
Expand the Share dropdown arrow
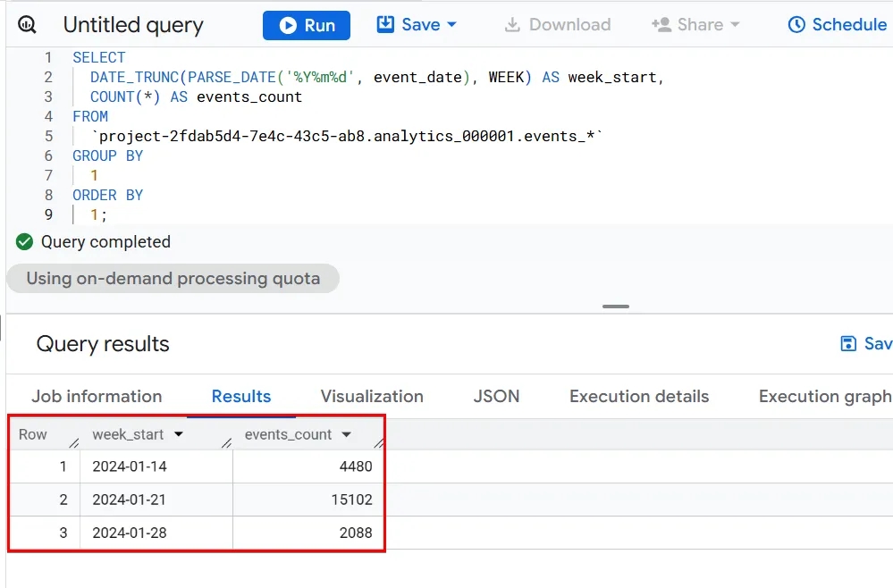pos(735,24)
